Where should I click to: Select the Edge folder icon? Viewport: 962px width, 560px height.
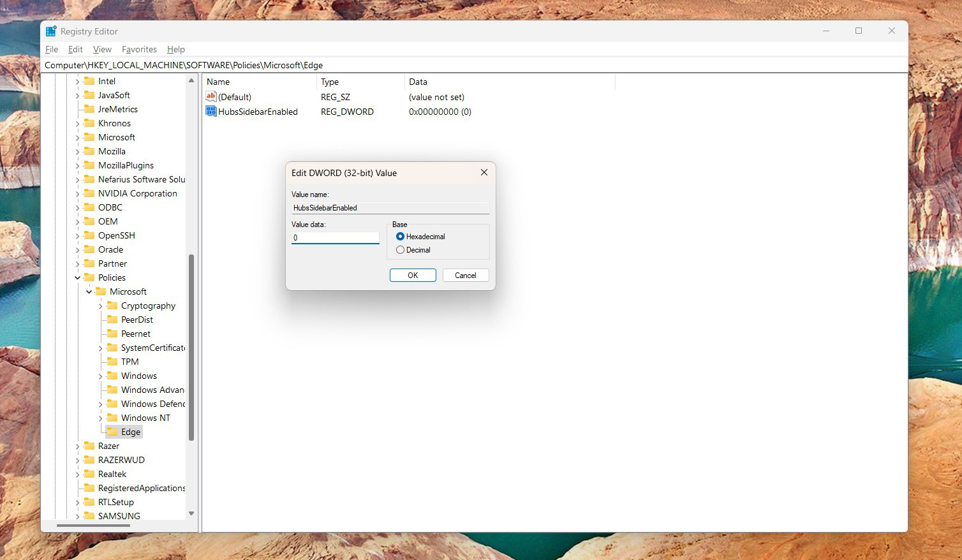click(112, 432)
